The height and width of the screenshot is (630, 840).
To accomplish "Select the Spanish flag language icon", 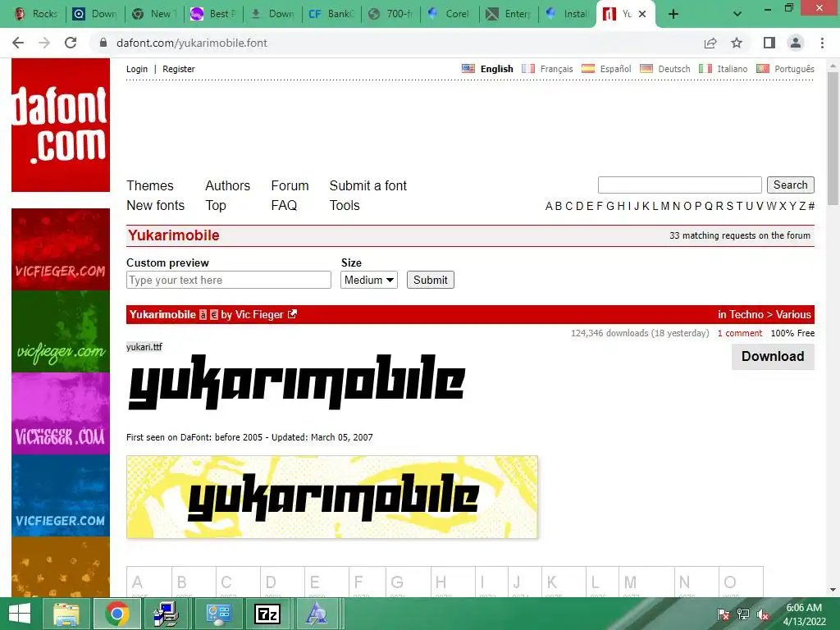I will pyautogui.click(x=588, y=69).
